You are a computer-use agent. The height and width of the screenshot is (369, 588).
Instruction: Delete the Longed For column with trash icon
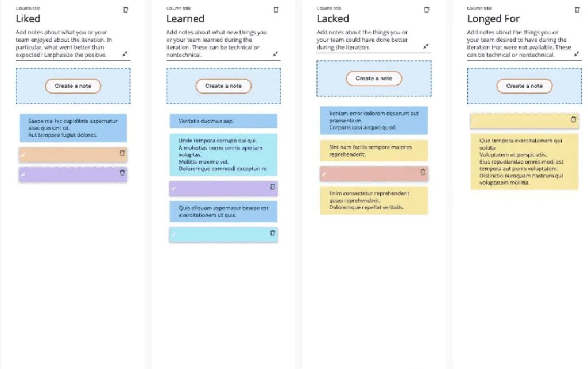[577, 10]
